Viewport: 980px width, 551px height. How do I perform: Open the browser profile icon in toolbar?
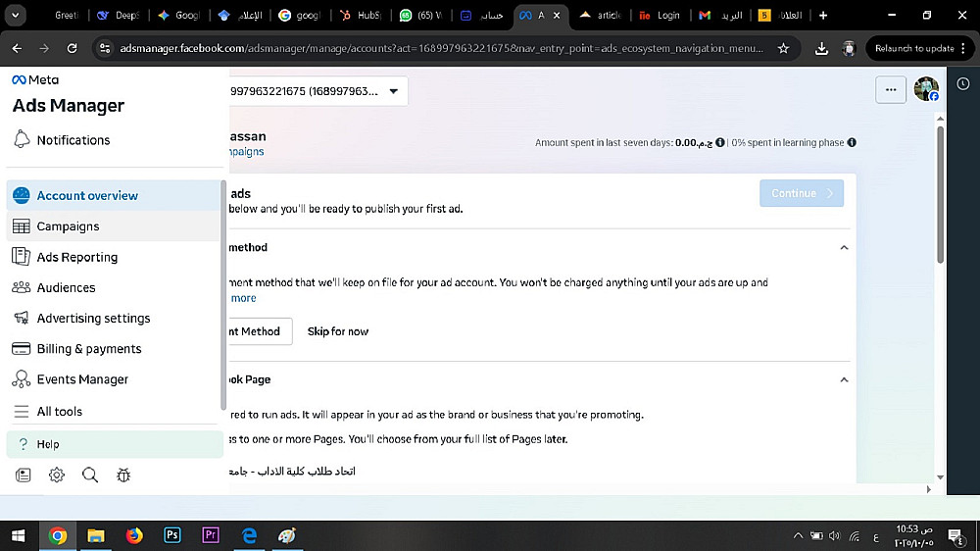[x=848, y=48]
